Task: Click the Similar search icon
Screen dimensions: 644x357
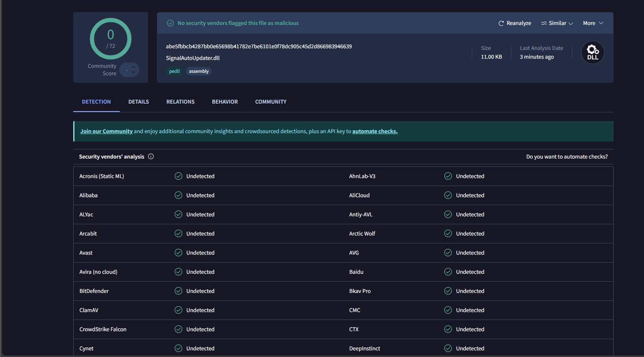Action: point(545,23)
